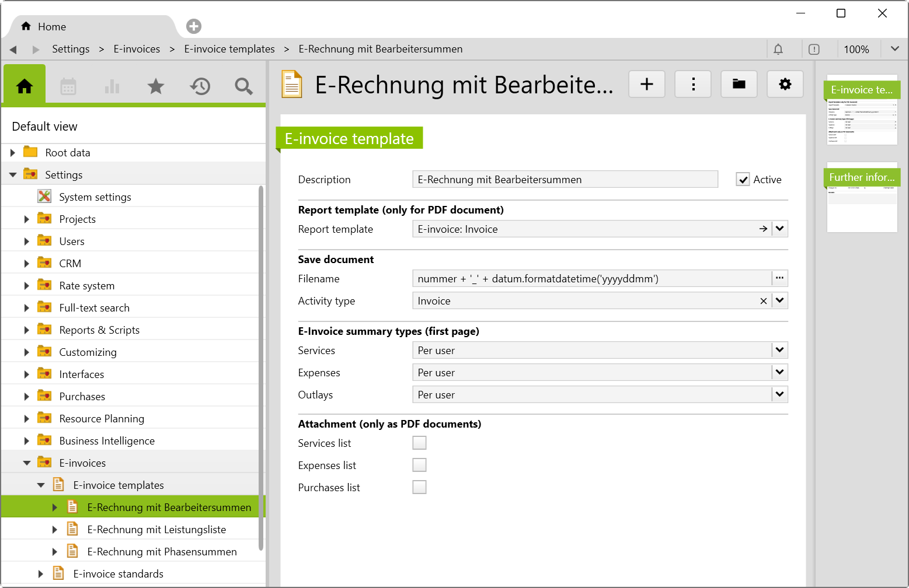
Task: Open the notifications bell icon
Action: pyautogui.click(x=778, y=50)
